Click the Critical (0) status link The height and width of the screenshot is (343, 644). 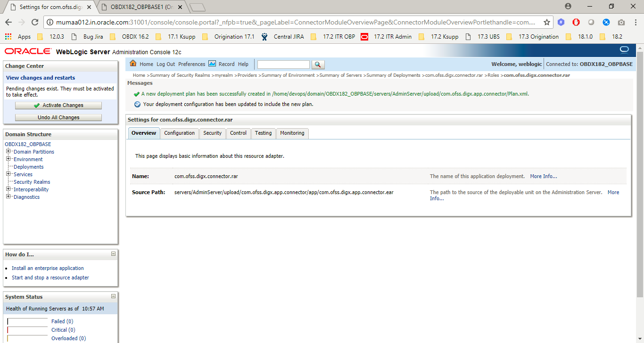click(63, 330)
